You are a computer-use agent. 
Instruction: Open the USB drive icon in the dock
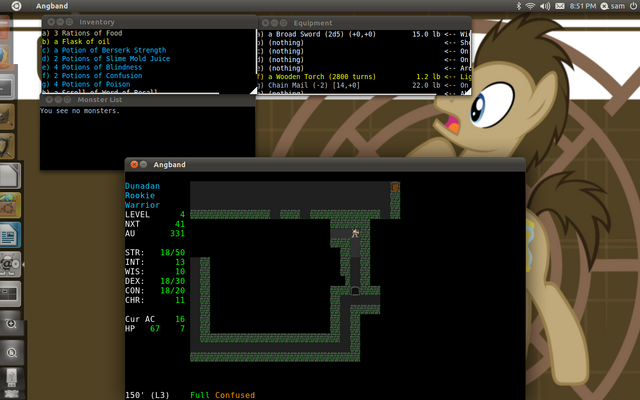pos(11,378)
